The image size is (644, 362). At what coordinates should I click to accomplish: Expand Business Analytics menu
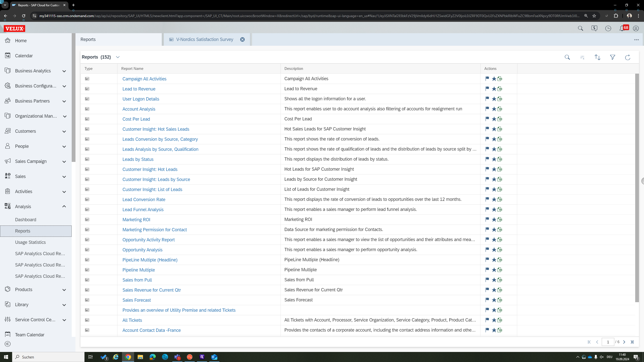64,71
